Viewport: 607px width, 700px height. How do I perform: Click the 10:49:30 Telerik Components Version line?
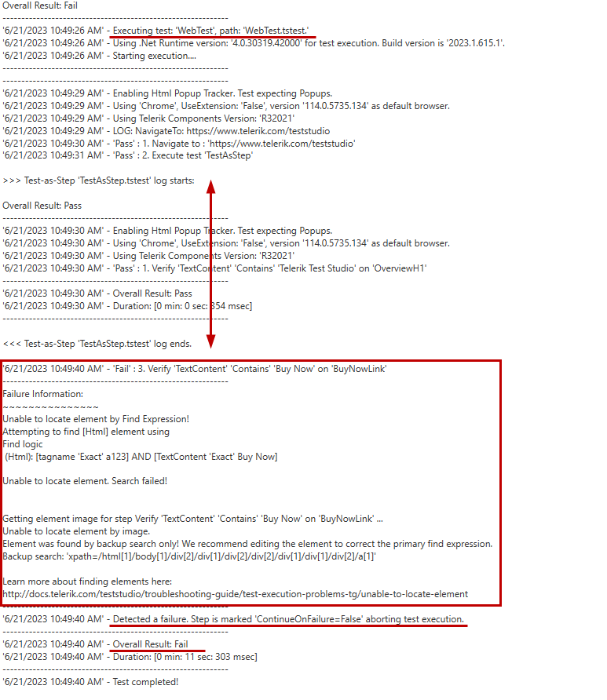[x=148, y=255]
